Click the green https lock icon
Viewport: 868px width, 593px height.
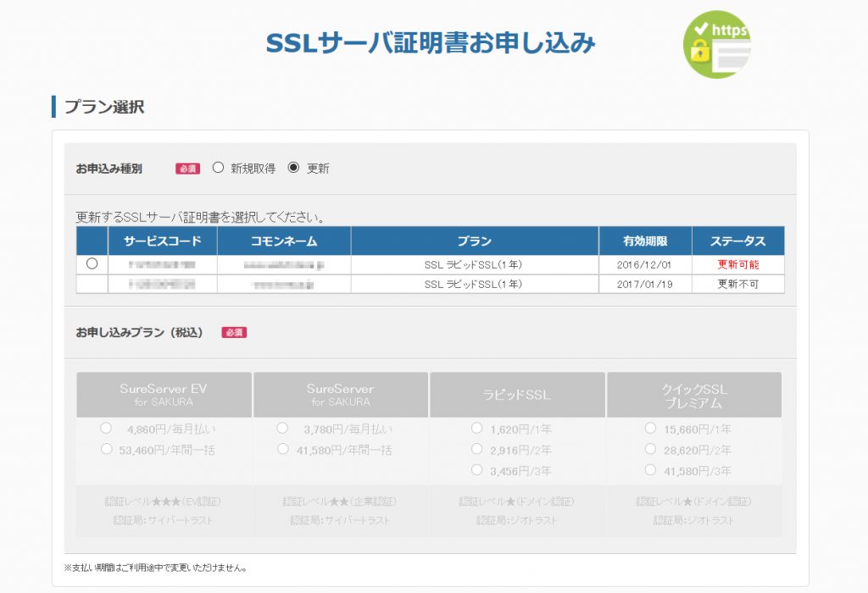click(717, 44)
